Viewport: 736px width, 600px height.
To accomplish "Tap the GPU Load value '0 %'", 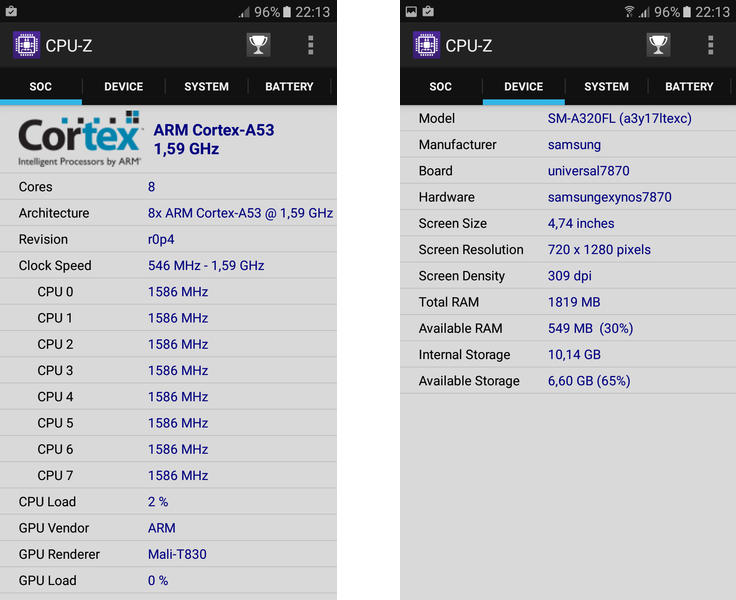I will click(158, 581).
